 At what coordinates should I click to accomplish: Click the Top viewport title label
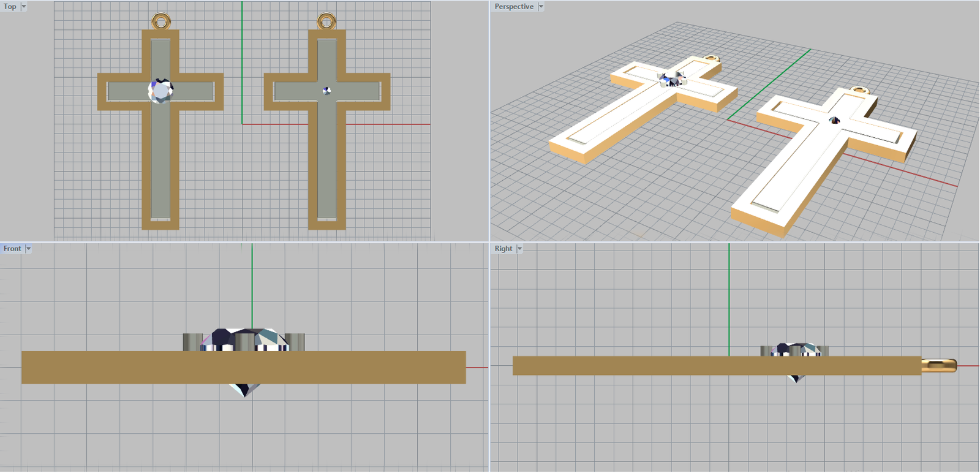click(x=10, y=7)
